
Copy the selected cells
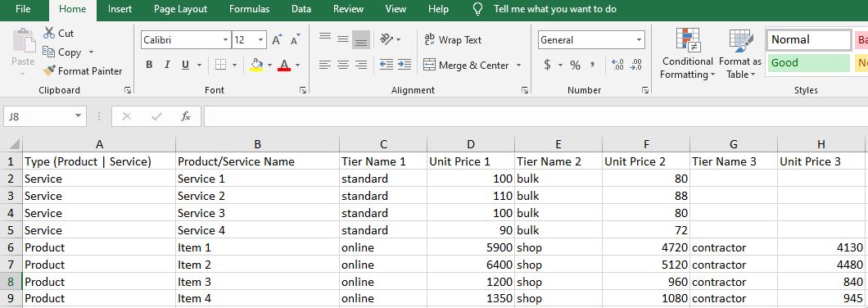[x=62, y=52]
